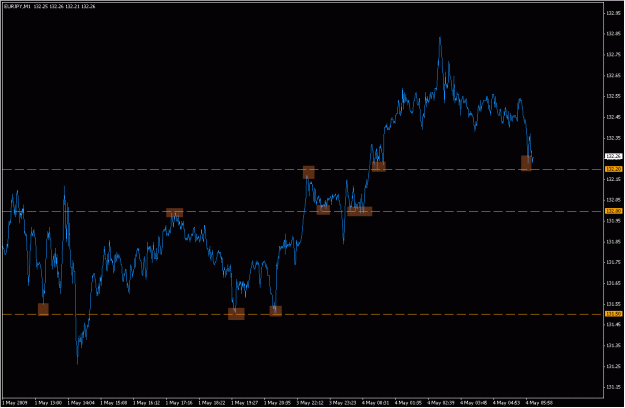The image size is (625, 408).
Task: Click the 1 May 15:08 time label
Action: (114, 403)
